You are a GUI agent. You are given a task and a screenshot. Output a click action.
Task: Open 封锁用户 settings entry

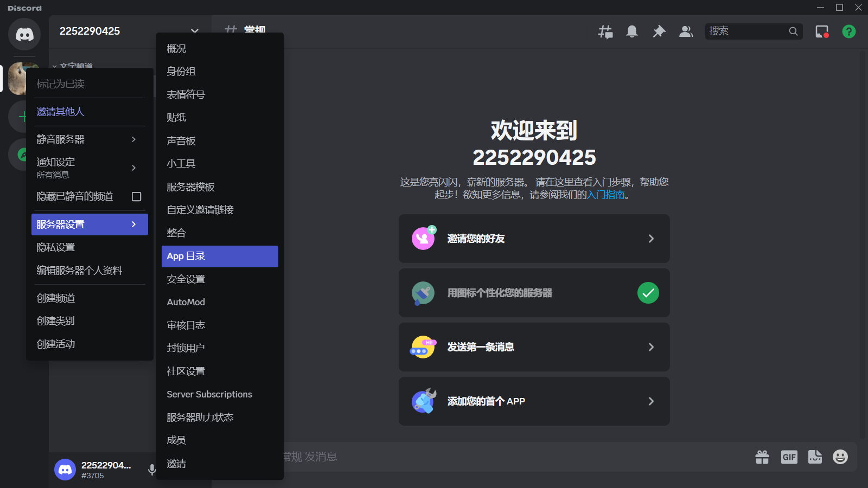click(x=220, y=348)
